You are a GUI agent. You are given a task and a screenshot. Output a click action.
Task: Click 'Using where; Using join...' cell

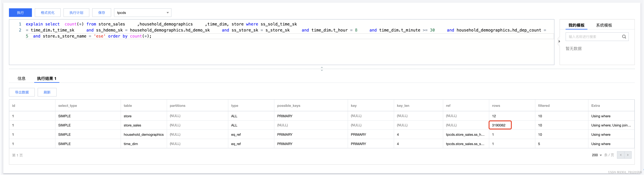(611, 125)
